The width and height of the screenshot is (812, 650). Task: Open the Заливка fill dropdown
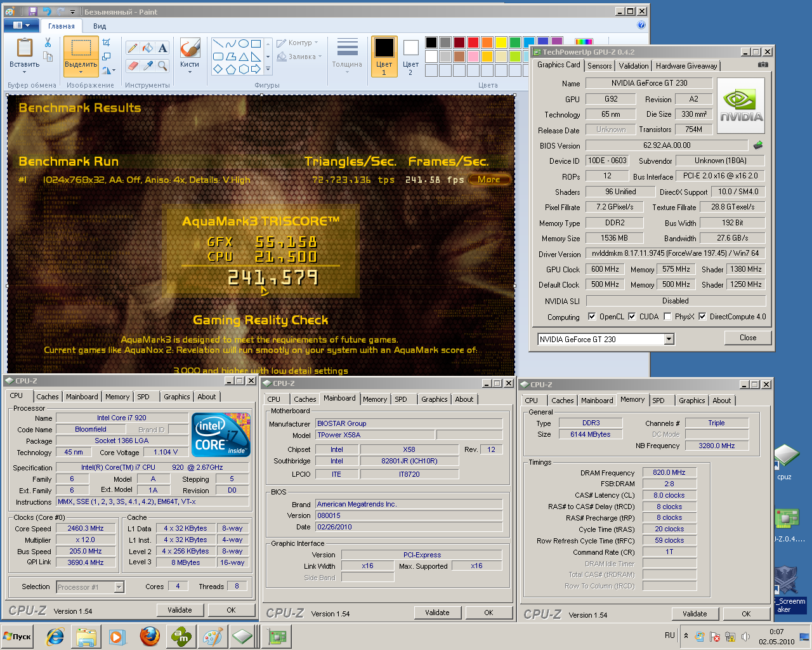pyautogui.click(x=298, y=56)
